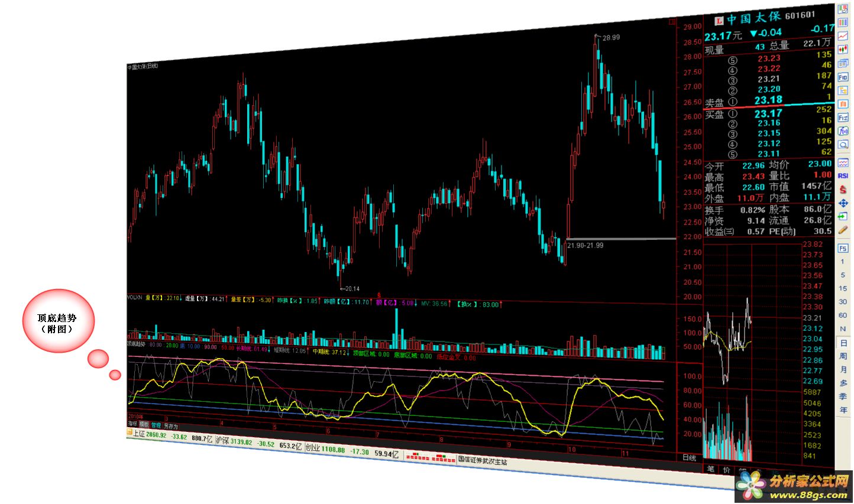Click the quote list icon atop right toolbar
The width and height of the screenshot is (854, 504).
843,9
